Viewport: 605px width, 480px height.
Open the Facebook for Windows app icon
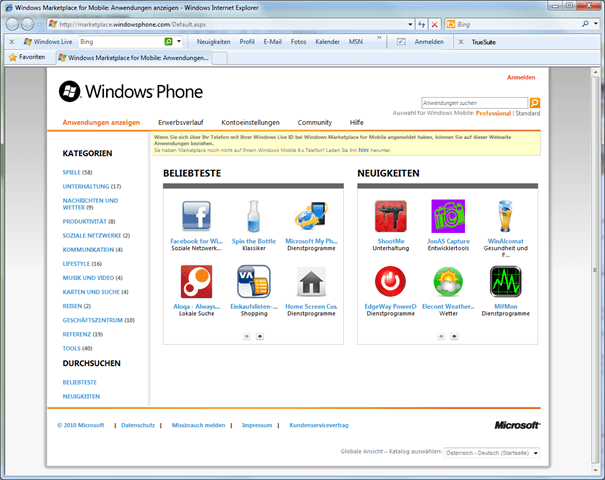point(196,216)
